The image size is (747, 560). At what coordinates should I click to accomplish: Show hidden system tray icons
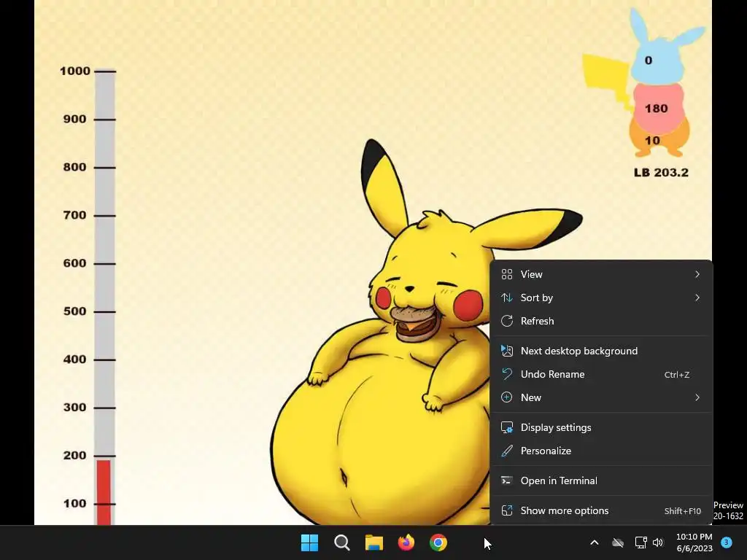click(x=594, y=542)
